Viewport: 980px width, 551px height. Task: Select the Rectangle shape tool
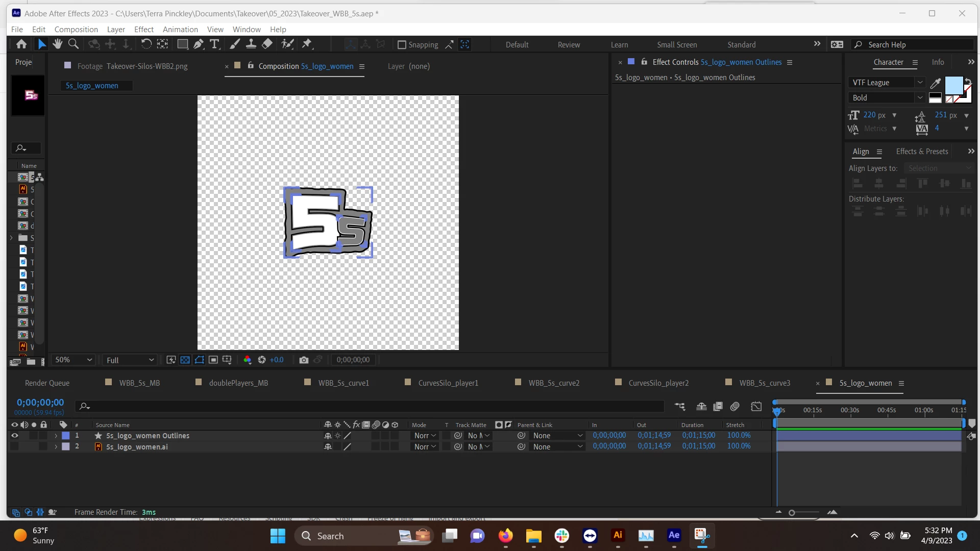[182, 44]
